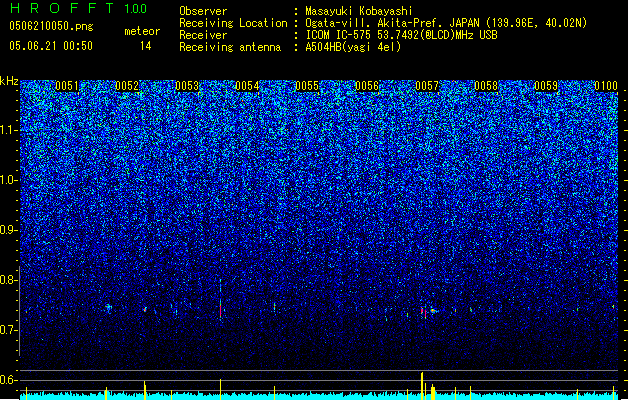Click the 'Receiving antenna' field label

[x=230, y=47]
